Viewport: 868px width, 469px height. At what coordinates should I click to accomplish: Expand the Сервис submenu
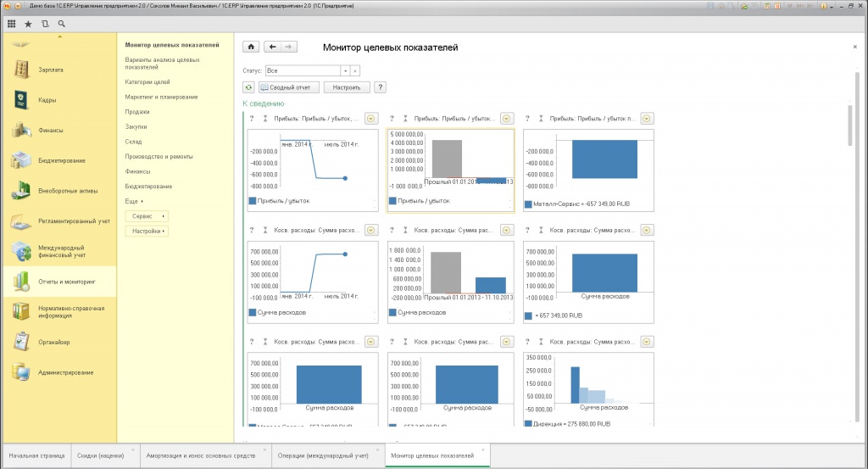point(147,216)
